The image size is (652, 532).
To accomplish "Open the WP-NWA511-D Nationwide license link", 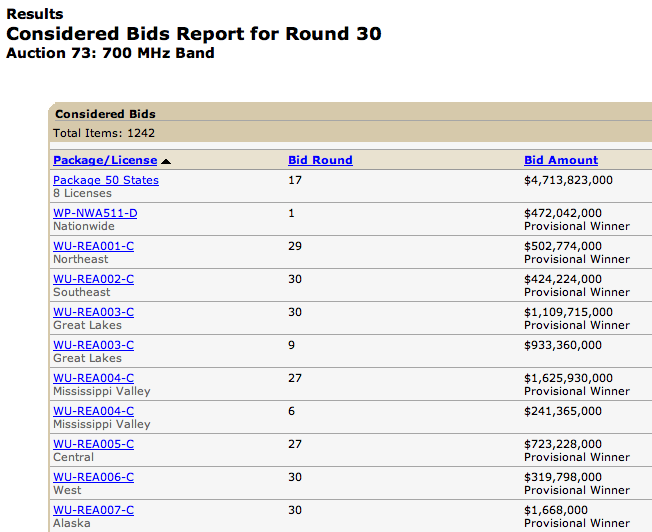I will 95,213.
